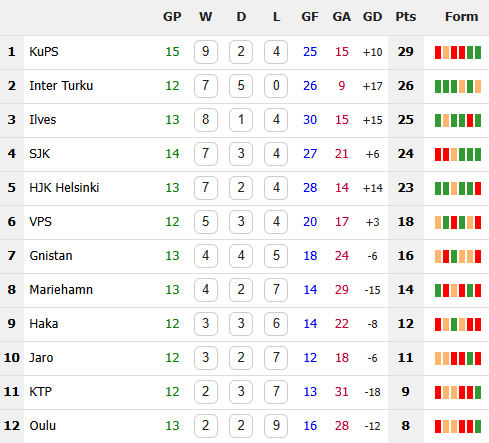Click SJK points value 24
Viewport: 489px width, 443px height.
[406, 154]
